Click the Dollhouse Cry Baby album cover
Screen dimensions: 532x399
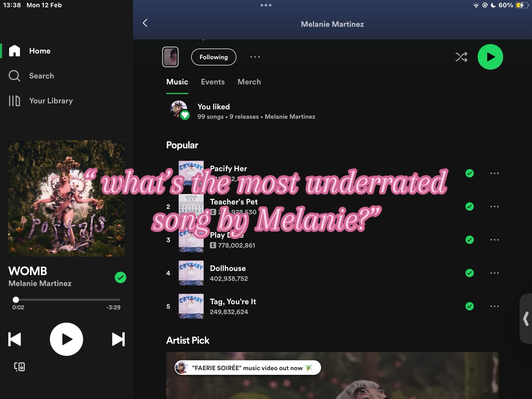click(x=191, y=273)
